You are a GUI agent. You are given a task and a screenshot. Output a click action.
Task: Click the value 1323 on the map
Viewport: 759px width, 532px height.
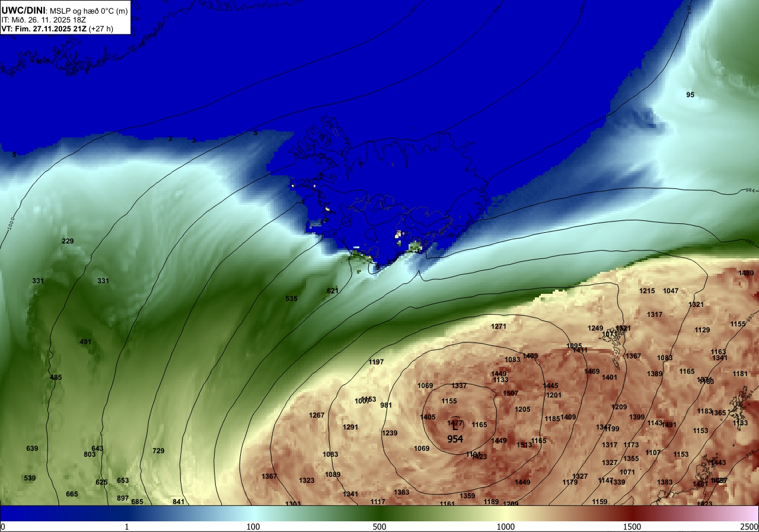pos(307,480)
